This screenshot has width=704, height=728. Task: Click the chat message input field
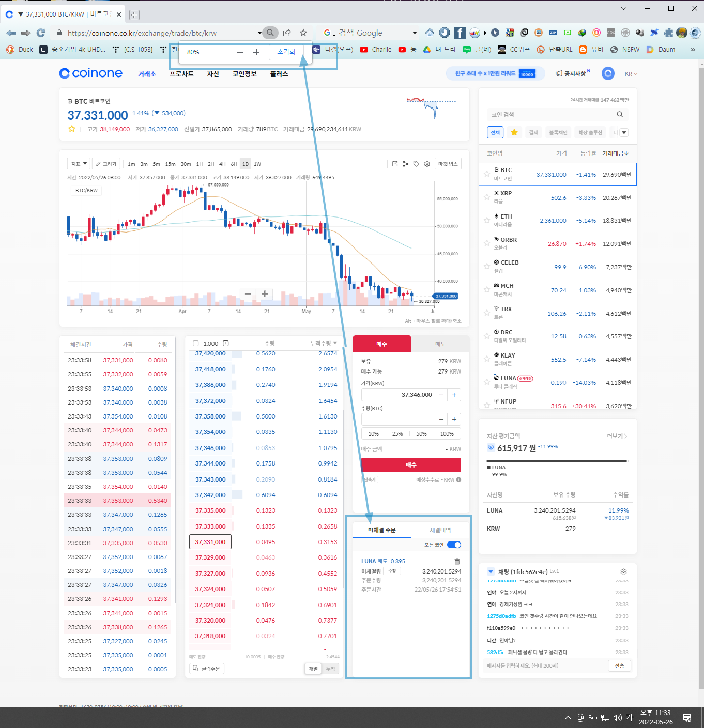(x=545, y=665)
